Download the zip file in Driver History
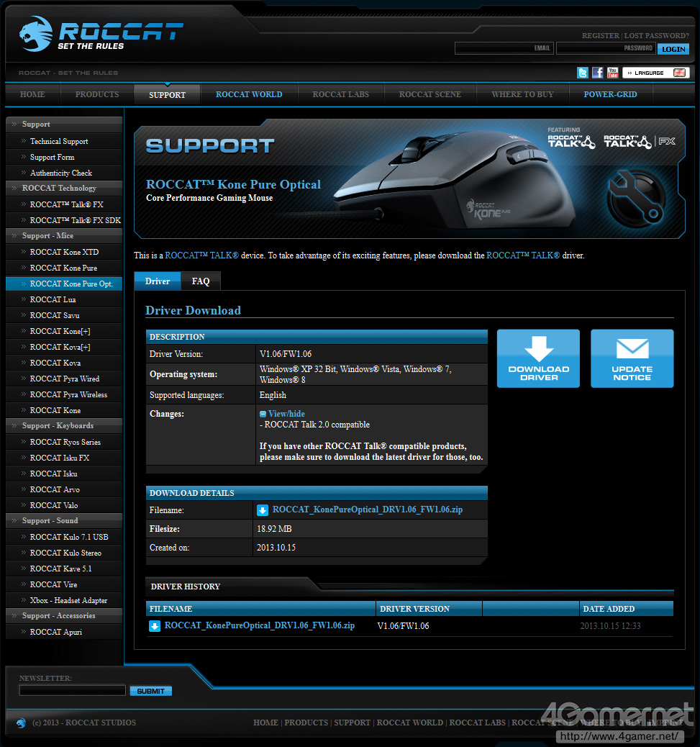 click(260, 625)
